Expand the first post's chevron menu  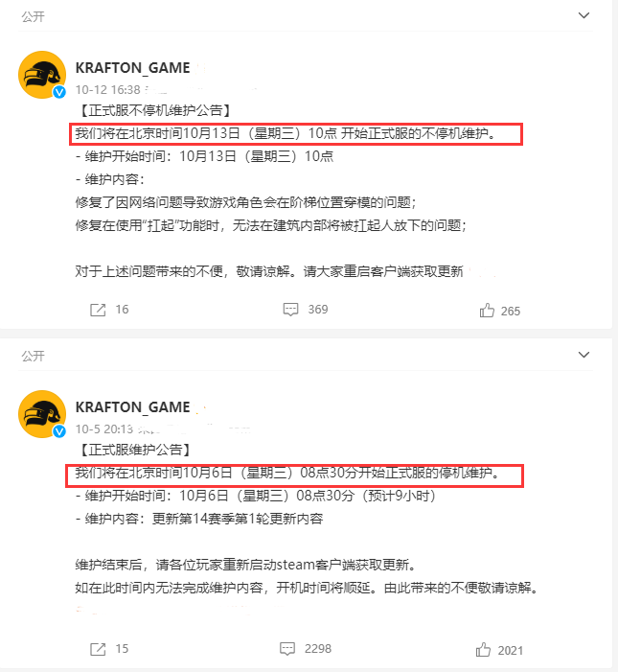coord(584,16)
